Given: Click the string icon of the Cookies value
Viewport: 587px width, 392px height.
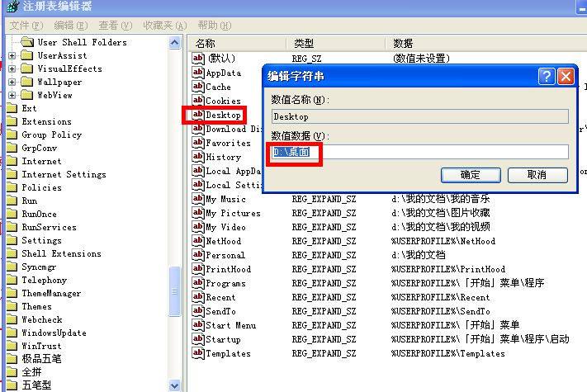Looking at the screenshot, I should [x=198, y=101].
